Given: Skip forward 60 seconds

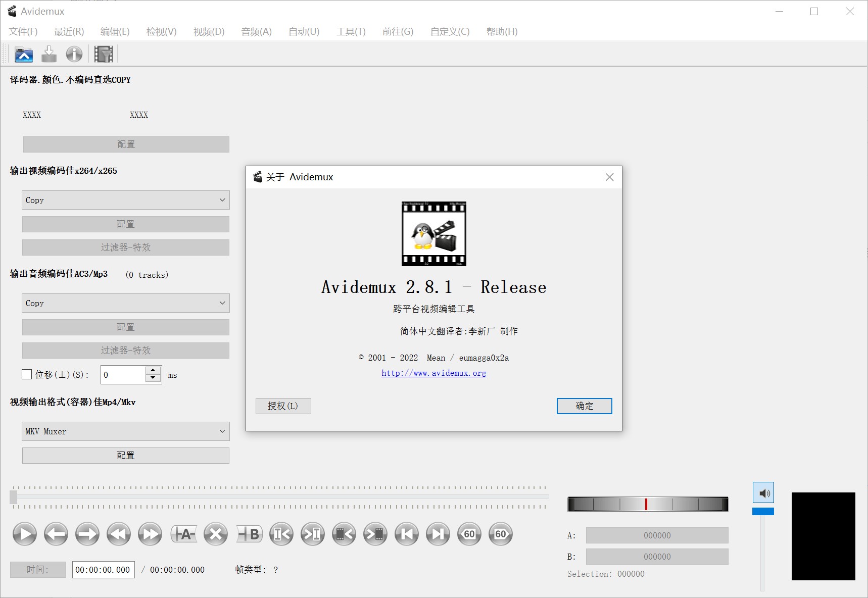Looking at the screenshot, I should tap(501, 534).
